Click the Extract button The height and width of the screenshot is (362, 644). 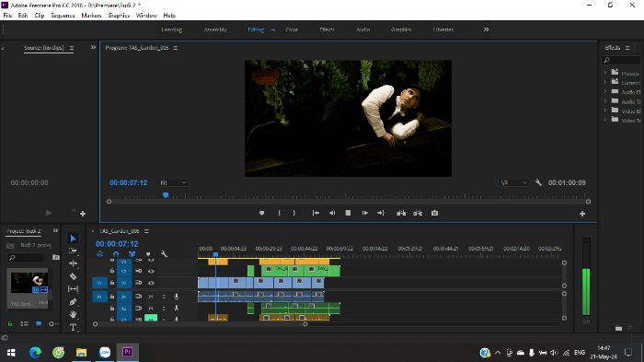[418, 213]
